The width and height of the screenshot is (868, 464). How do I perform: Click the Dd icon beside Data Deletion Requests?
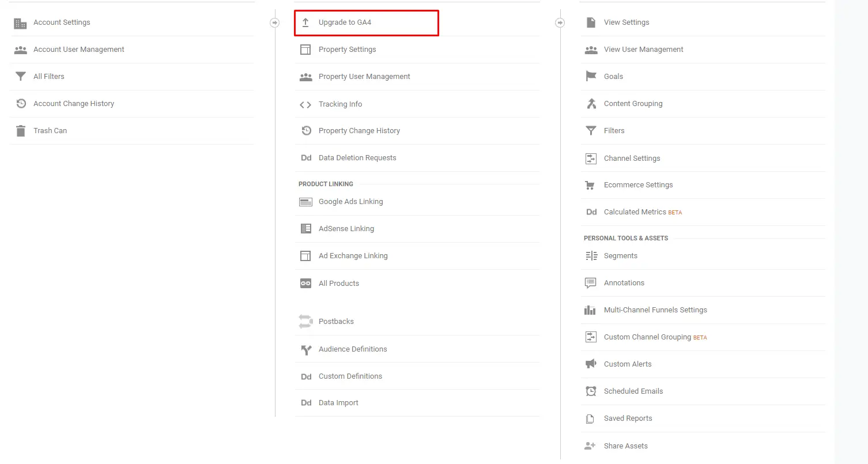[306, 158]
